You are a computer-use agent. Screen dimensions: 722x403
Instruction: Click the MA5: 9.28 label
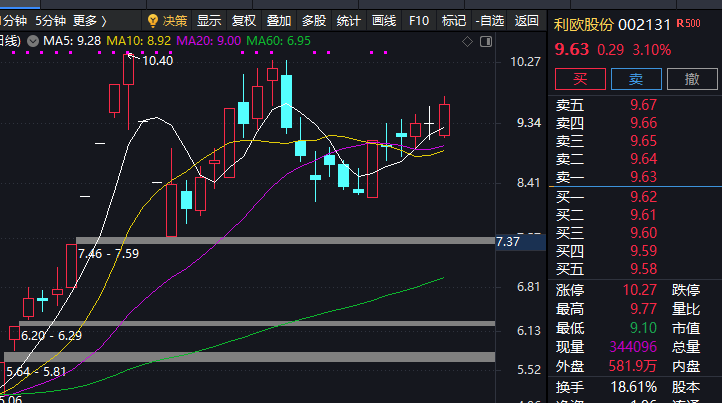click(72, 41)
